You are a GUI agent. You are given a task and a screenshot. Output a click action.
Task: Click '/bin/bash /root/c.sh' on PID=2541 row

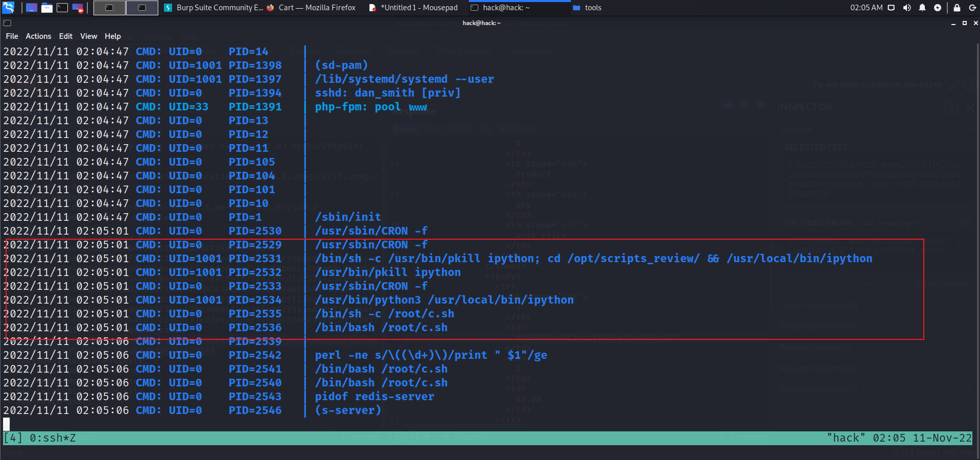(x=381, y=369)
